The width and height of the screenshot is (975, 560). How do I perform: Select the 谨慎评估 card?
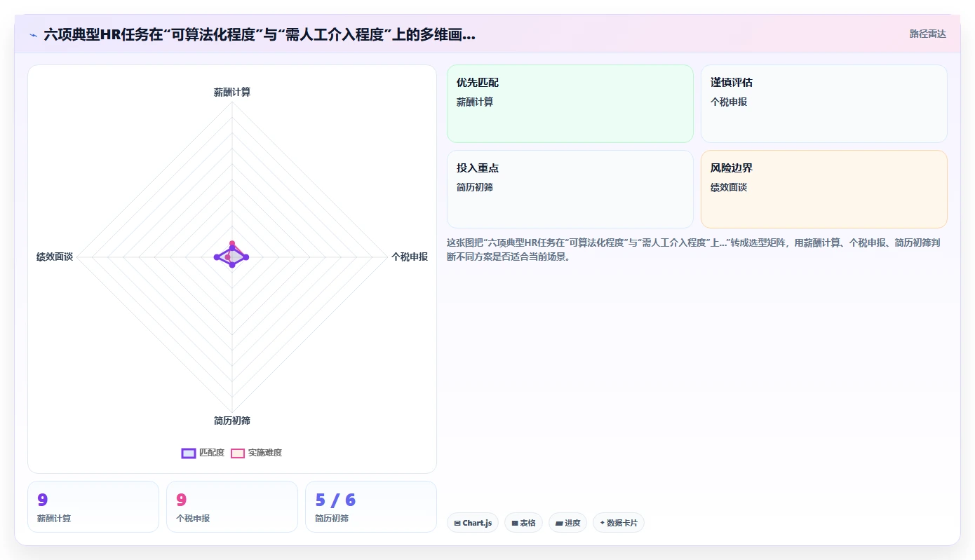(824, 104)
